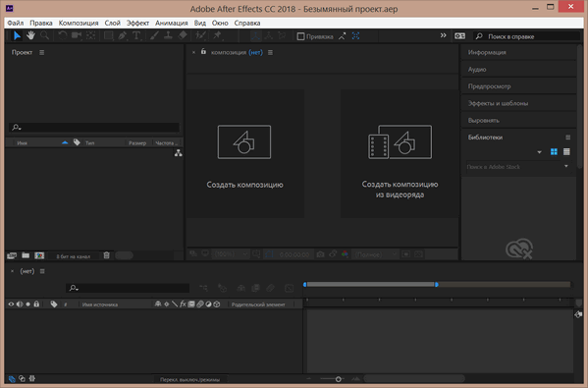Select the Pan Behind anchor point tool
The width and height of the screenshot is (588, 388).
90,35
